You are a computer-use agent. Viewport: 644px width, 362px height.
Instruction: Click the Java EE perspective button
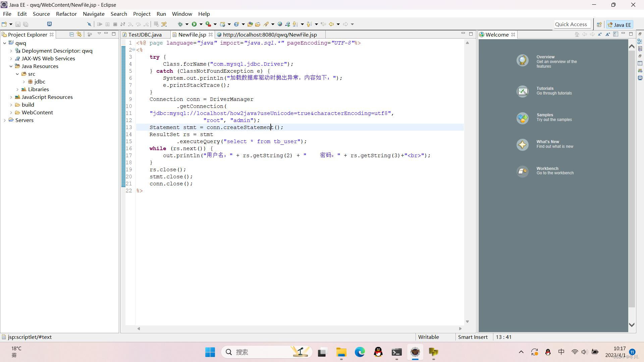pos(620,24)
